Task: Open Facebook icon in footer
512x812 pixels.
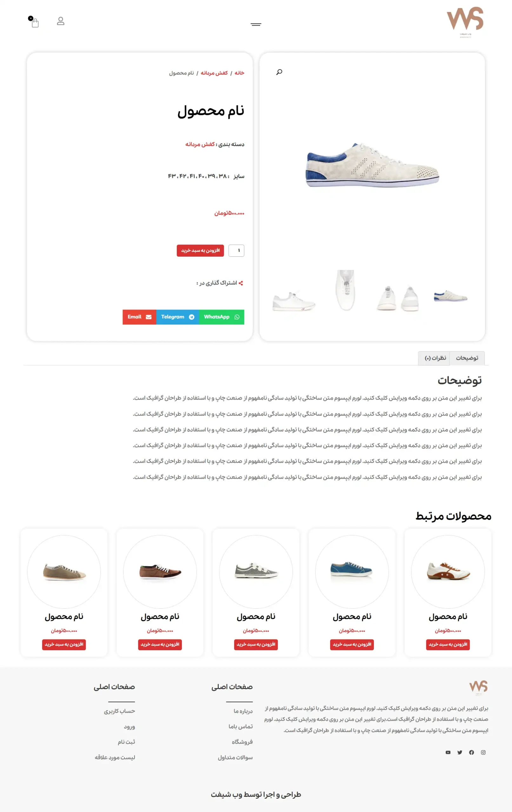Action: coord(471,752)
